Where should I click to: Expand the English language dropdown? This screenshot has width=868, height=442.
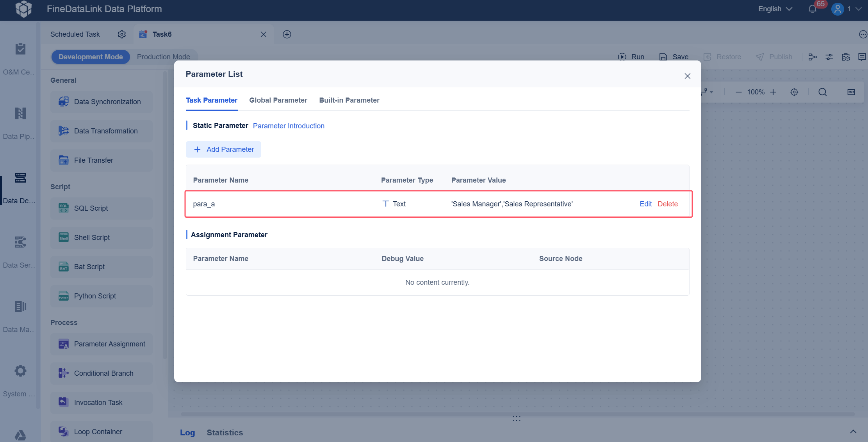[775, 9]
